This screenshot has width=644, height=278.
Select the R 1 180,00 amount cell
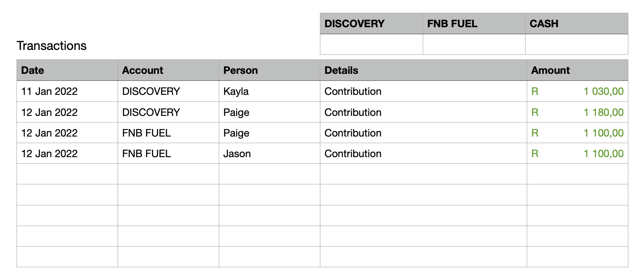[577, 112]
